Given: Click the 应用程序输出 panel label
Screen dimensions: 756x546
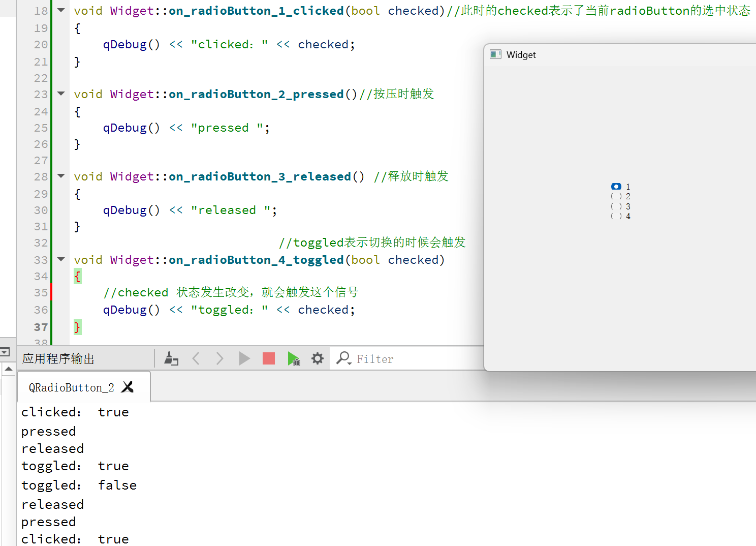Looking at the screenshot, I should [x=58, y=359].
